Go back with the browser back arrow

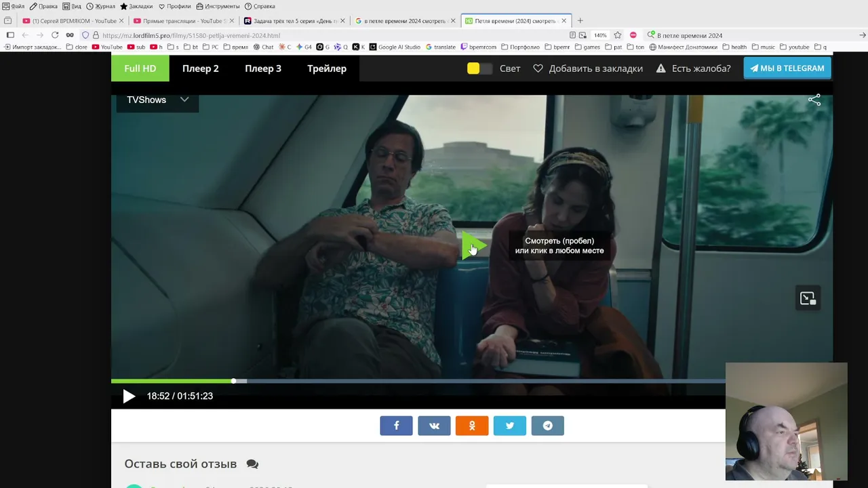click(25, 35)
